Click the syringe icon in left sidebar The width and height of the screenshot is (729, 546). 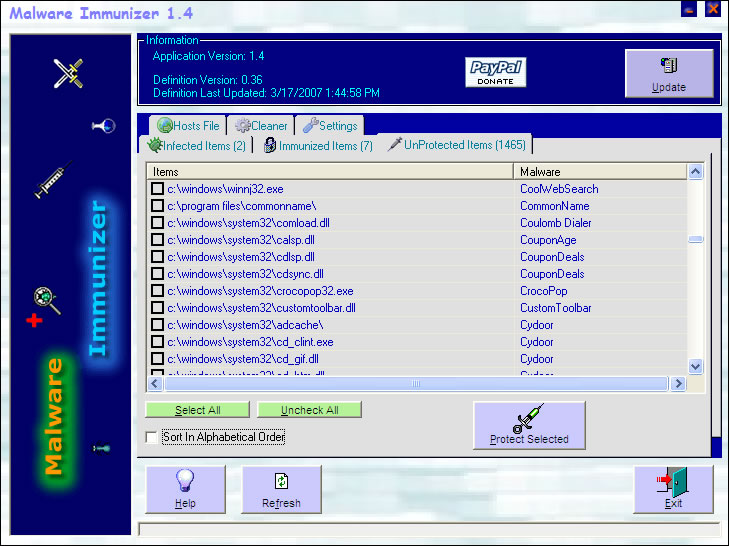(52, 181)
